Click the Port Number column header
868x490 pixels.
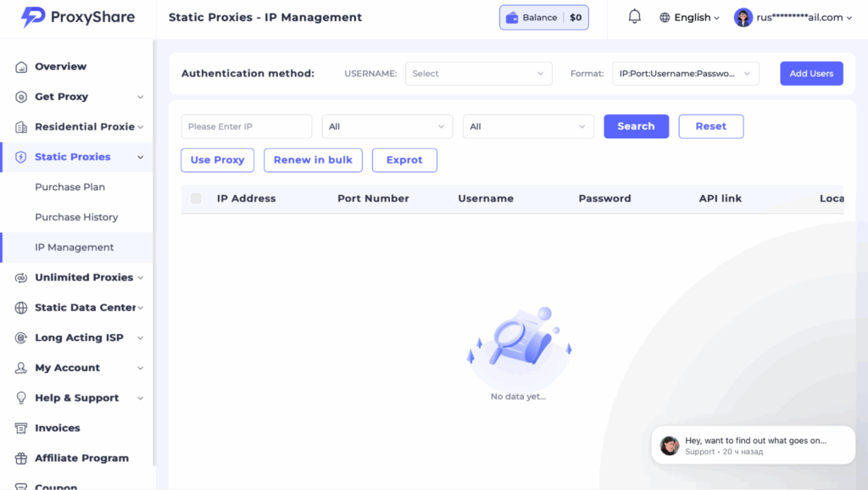373,198
